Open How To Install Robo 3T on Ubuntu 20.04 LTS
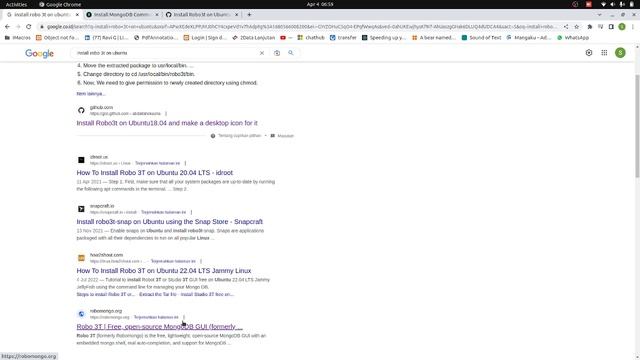 tap(155, 173)
